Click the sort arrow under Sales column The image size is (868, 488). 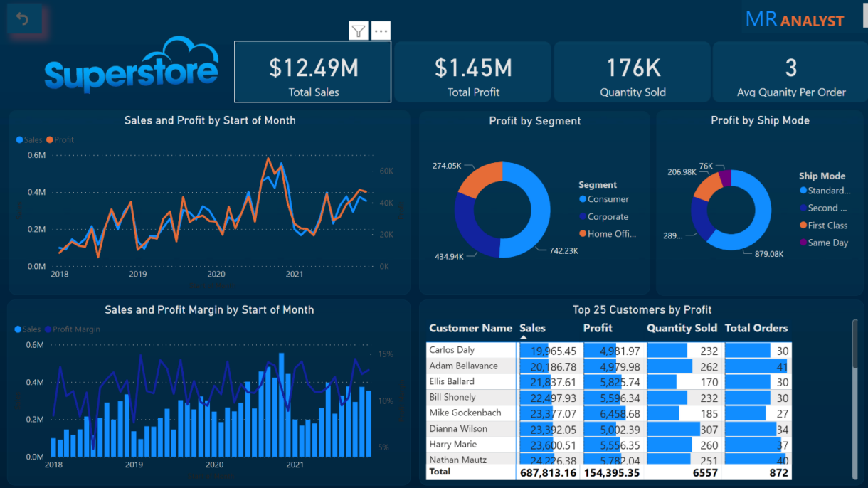[x=524, y=337]
